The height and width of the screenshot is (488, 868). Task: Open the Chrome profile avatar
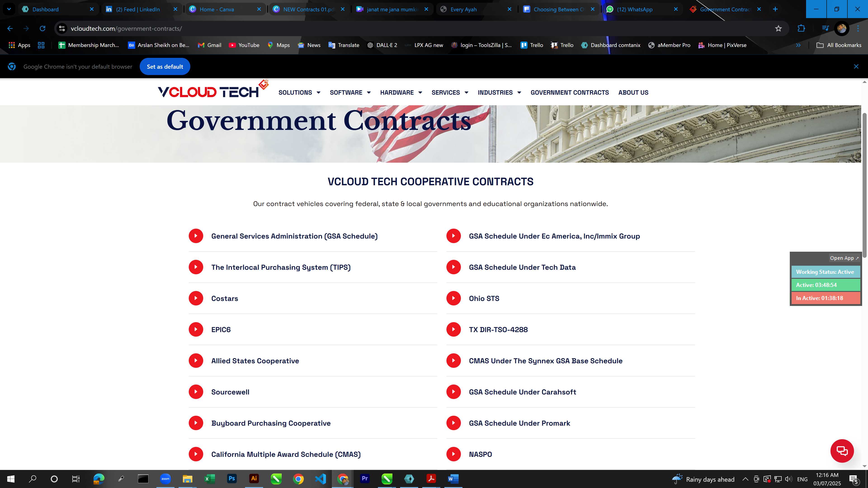[x=842, y=29]
